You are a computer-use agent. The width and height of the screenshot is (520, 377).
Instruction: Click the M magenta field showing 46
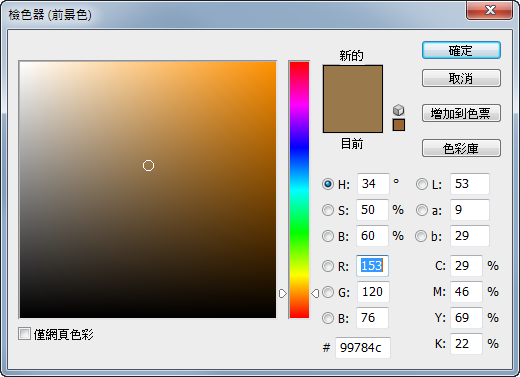pos(466,292)
